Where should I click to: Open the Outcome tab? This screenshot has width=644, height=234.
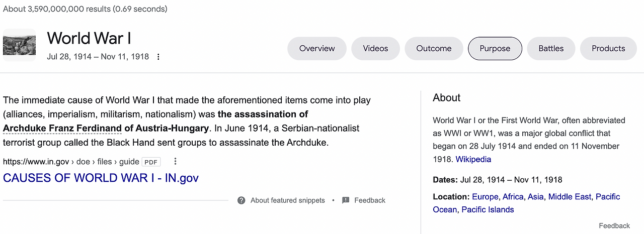[434, 49]
